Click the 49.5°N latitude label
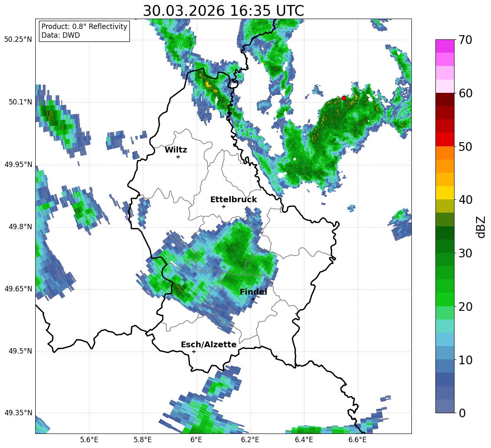The width and height of the screenshot is (491, 448). 20,351
